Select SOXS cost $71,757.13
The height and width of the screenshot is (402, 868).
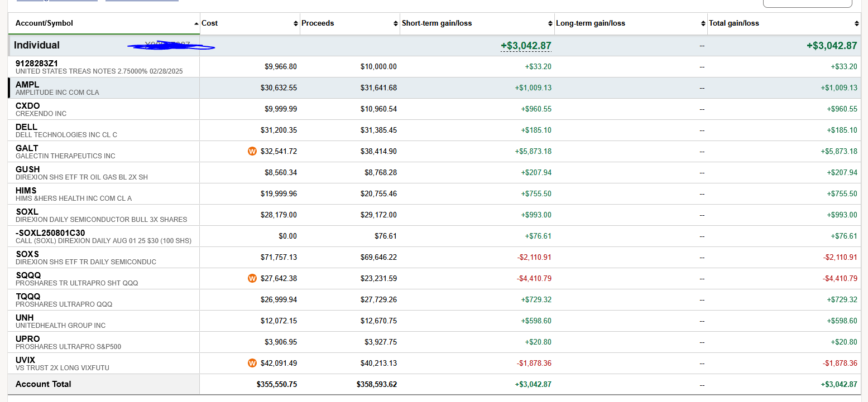279,257
